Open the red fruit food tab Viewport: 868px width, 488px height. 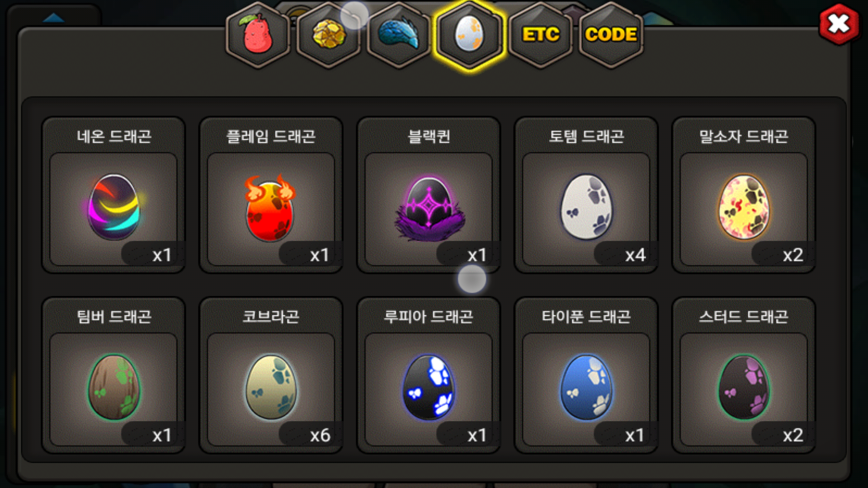(258, 35)
